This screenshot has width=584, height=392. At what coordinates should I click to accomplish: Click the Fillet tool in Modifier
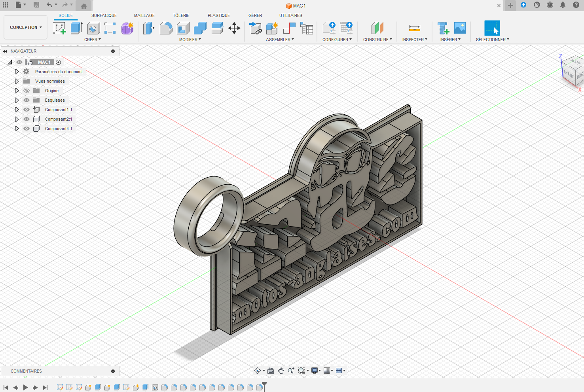click(166, 28)
